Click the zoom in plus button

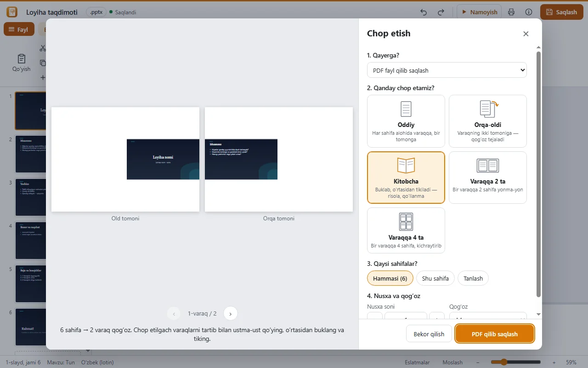pos(554,362)
